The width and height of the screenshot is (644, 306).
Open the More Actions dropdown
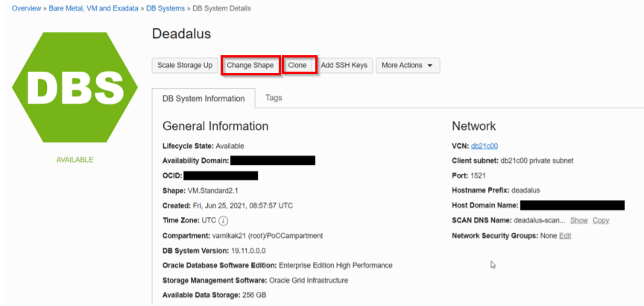point(407,66)
